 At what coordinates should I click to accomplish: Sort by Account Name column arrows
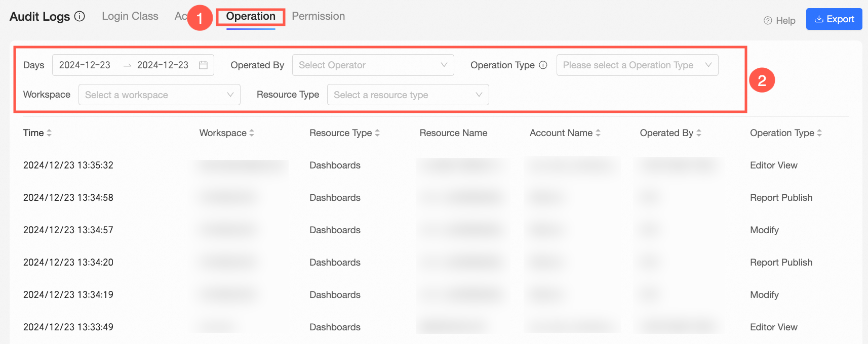[598, 133]
